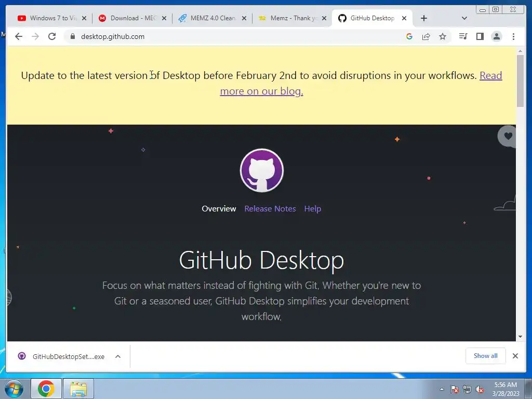532x399 pixels.
Task: Go back to the previous page
Action: 19,36
